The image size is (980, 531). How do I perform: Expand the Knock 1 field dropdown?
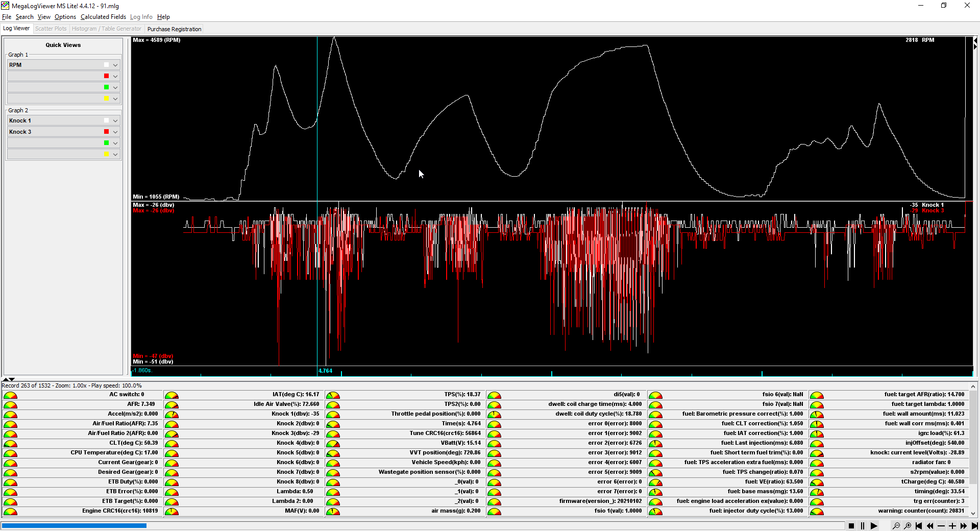[115, 121]
